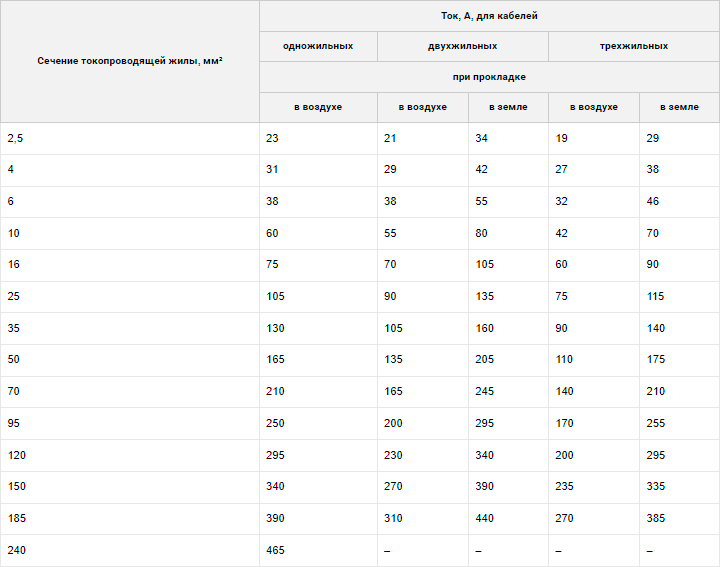
Task: Click value 440 in the 185 row
Action: (484, 518)
